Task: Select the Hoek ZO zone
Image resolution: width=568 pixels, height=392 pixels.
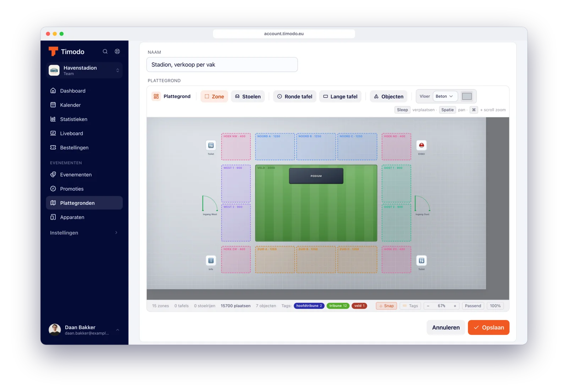Action: point(397,260)
